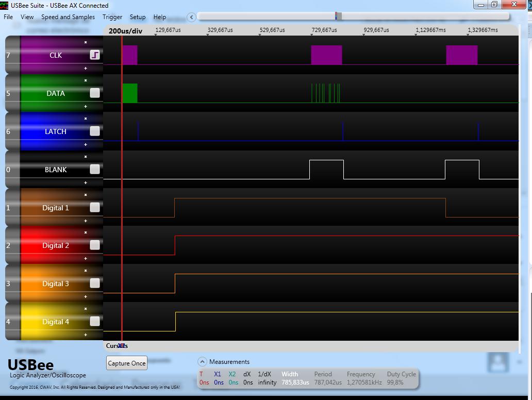Remove the Digital 4 channel with its x icon
The image size is (532, 400).
86,309
